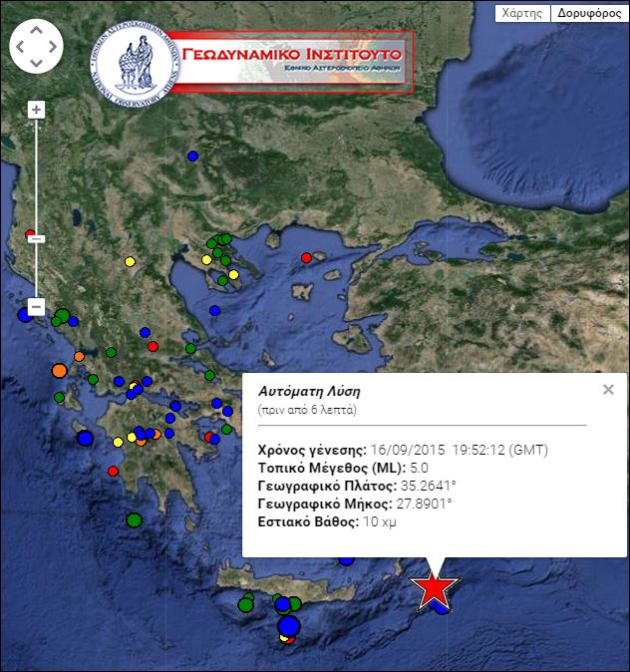Click the πριν από 6 λεπτά text
The height and width of the screenshot is (672, 630).
pyautogui.click(x=307, y=410)
